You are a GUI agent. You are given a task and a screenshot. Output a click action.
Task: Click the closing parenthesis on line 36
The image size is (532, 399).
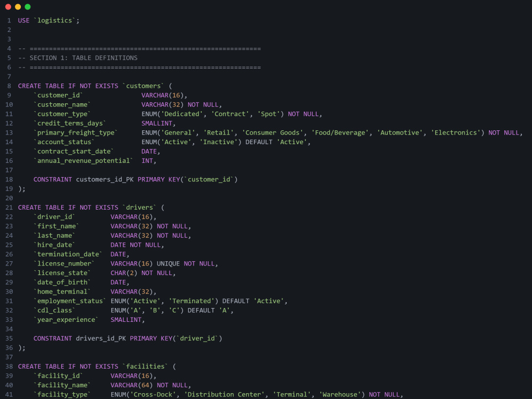[x=20, y=348]
